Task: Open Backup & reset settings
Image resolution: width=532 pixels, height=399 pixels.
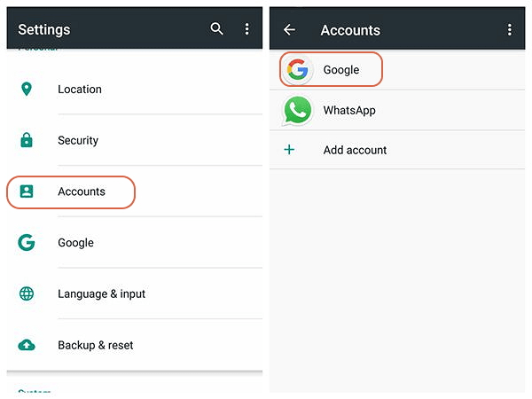Action: 135,345
